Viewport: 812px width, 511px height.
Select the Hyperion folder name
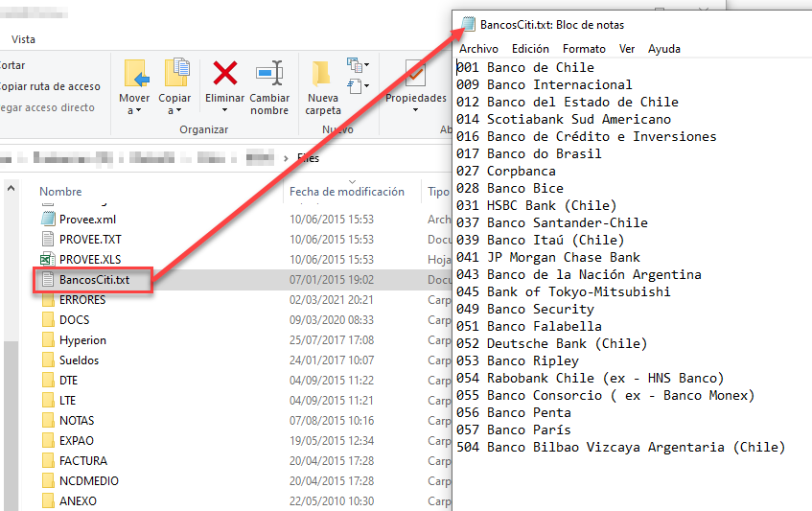click(82, 340)
